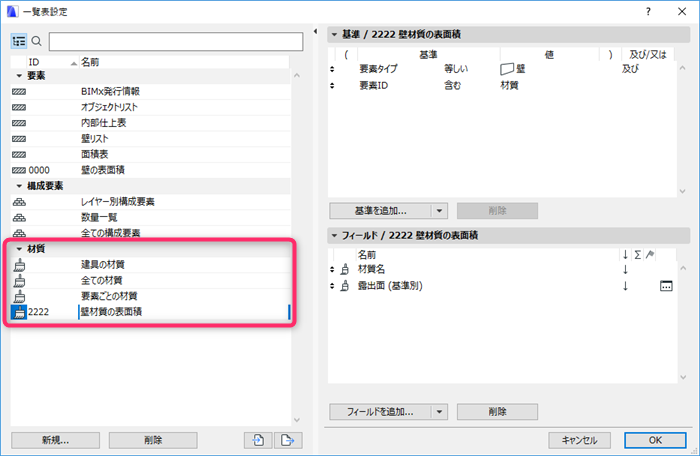Select the 面積表 scheme

(x=150, y=155)
